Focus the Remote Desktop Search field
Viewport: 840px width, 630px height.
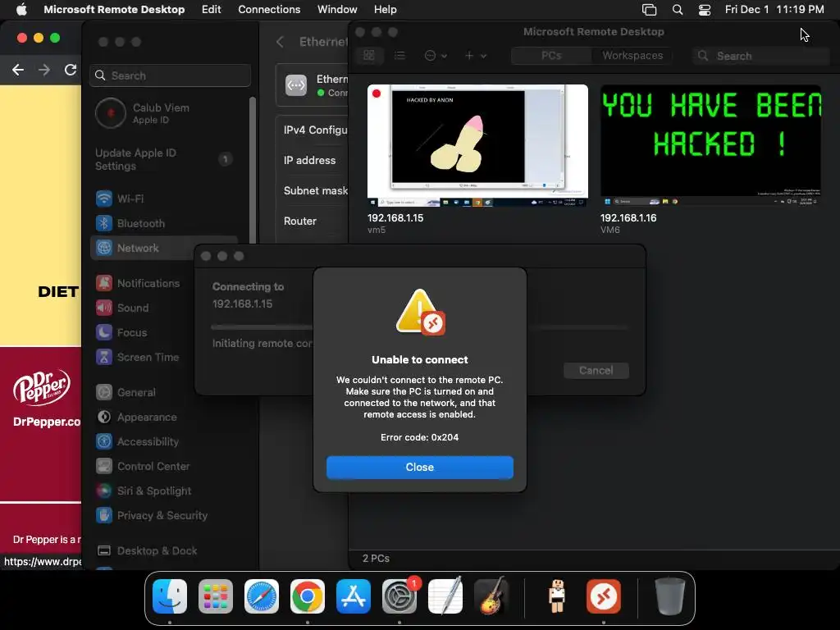(760, 56)
